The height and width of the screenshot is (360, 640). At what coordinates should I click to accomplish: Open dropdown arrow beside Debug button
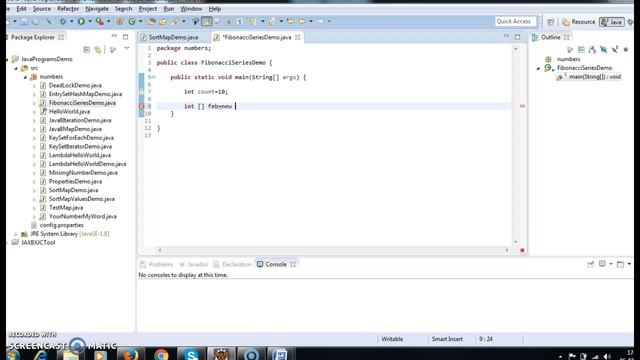71,21
